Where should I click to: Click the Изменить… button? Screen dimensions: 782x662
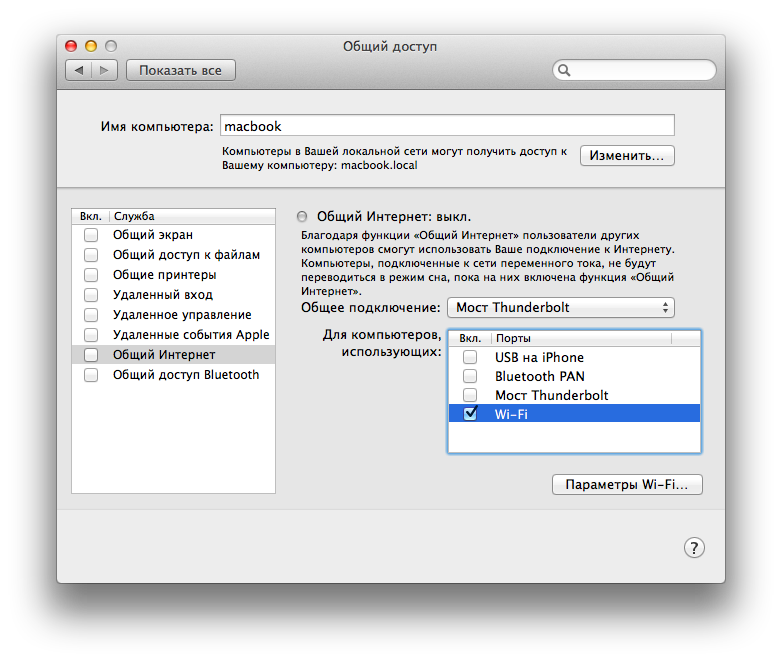point(627,155)
